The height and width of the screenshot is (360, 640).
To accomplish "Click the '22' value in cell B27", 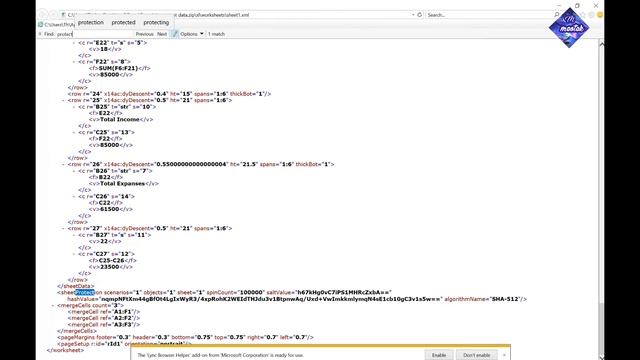I will [104, 241].
